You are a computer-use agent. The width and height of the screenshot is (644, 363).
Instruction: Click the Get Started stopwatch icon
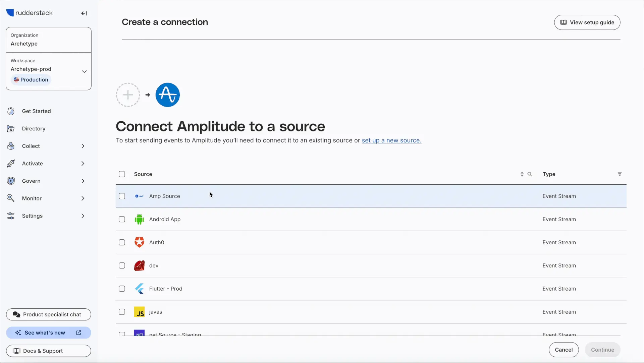(11, 111)
